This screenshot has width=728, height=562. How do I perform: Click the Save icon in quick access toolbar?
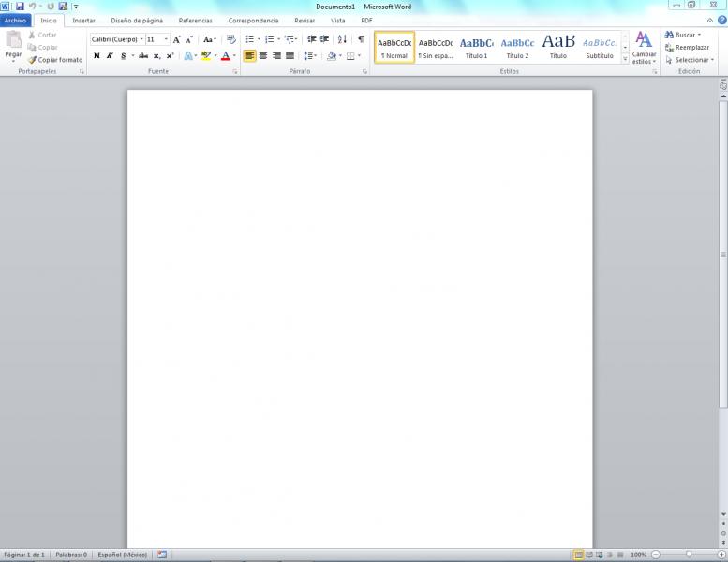click(x=19, y=6)
